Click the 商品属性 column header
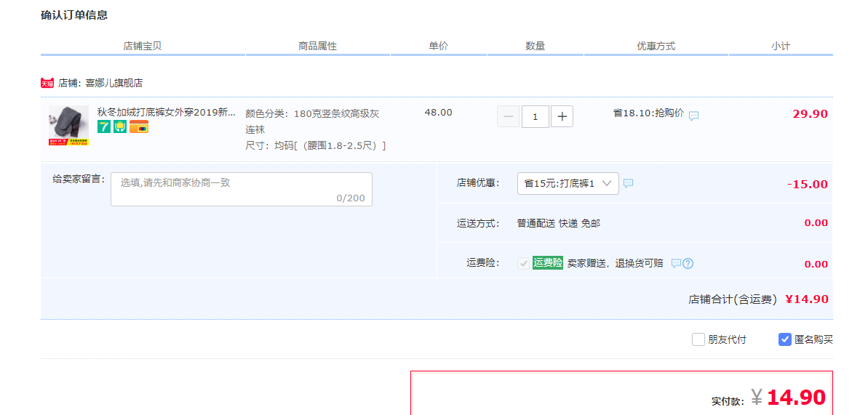 click(x=318, y=46)
